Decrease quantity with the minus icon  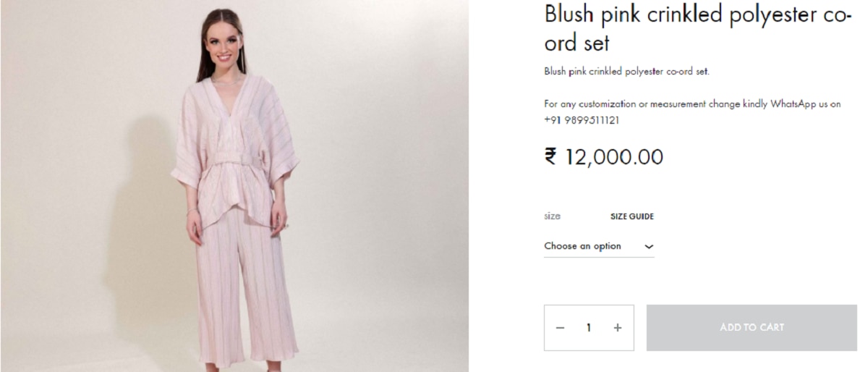pos(561,328)
